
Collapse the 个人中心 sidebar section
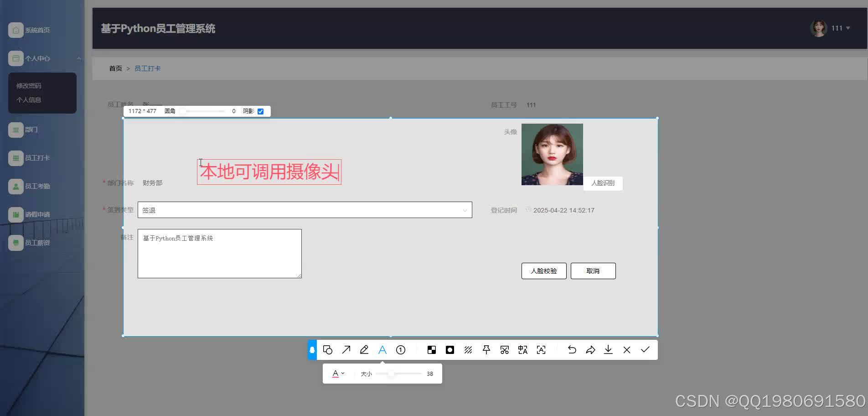pyautogui.click(x=78, y=58)
